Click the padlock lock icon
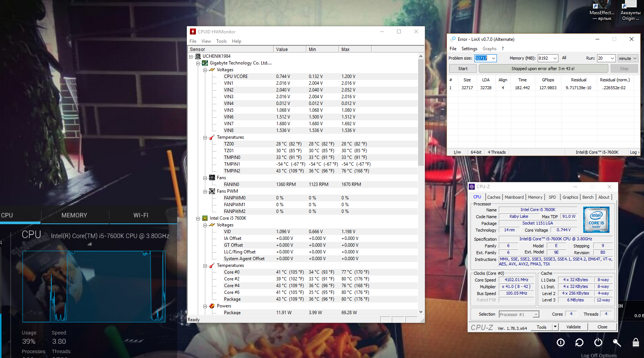Viewport: 644px width, 358px height. point(636,342)
